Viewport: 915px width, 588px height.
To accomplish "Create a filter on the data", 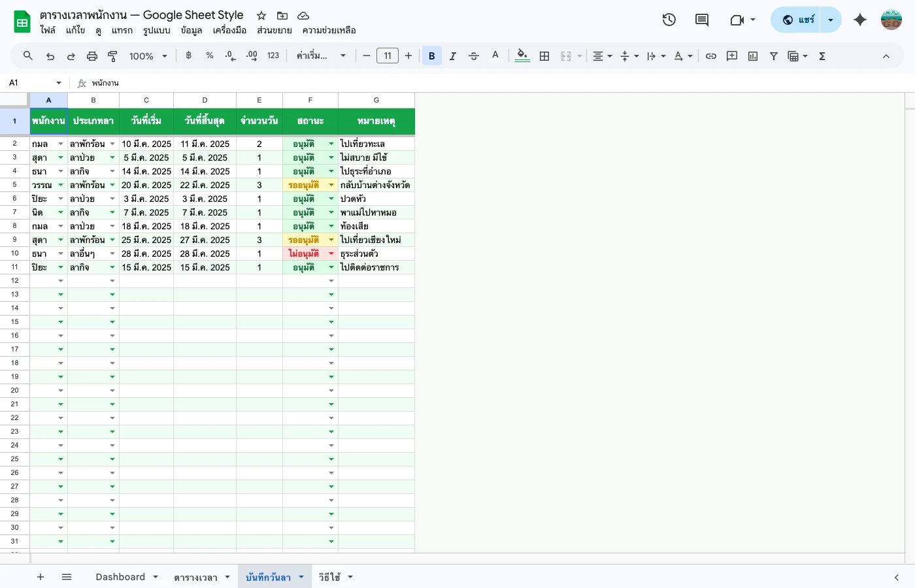I will tap(773, 56).
